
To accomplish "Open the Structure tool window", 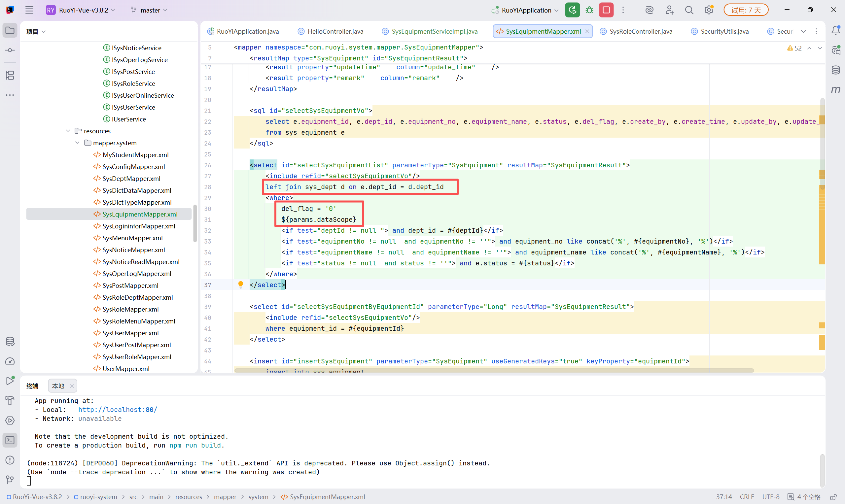I will tap(10, 75).
